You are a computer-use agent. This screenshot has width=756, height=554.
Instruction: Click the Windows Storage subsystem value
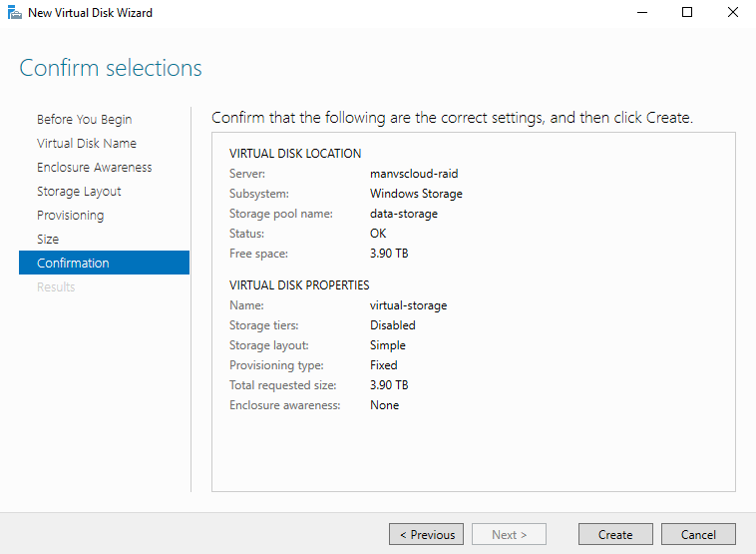[x=416, y=194]
